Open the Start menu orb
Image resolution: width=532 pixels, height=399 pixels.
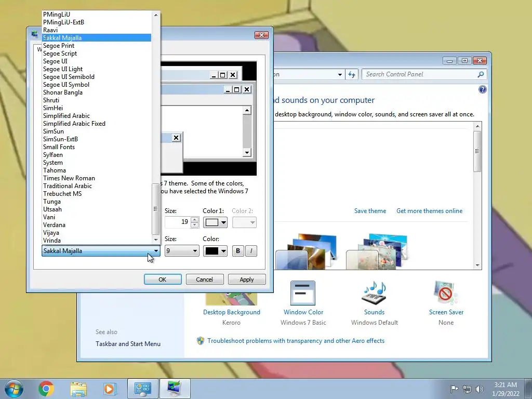click(x=14, y=389)
